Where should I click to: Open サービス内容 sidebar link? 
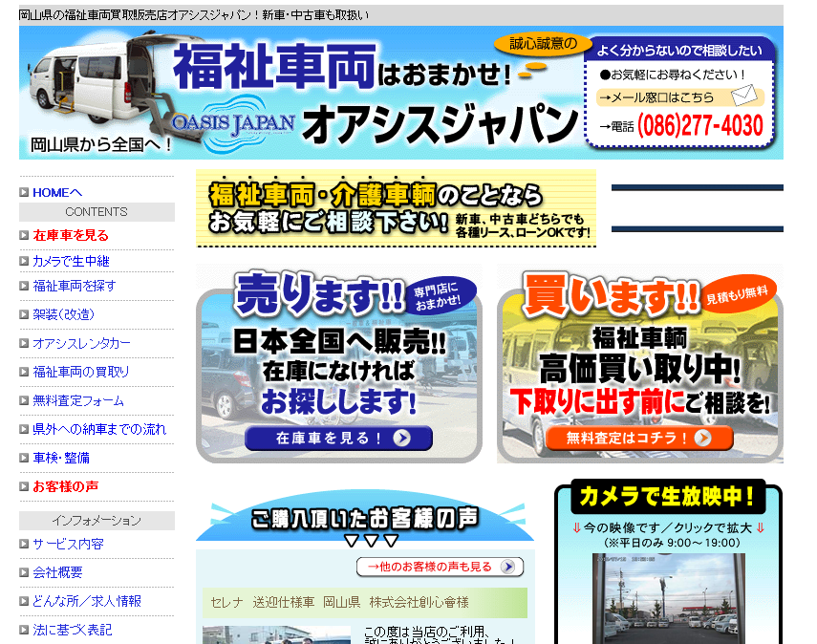point(68,544)
